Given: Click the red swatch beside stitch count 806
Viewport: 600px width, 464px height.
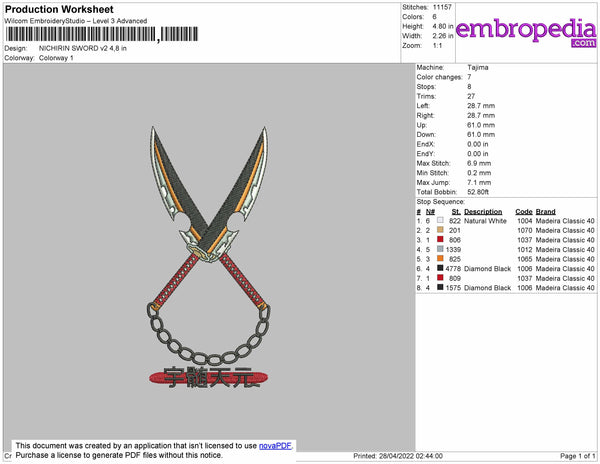Looking at the screenshot, I should pos(440,239).
